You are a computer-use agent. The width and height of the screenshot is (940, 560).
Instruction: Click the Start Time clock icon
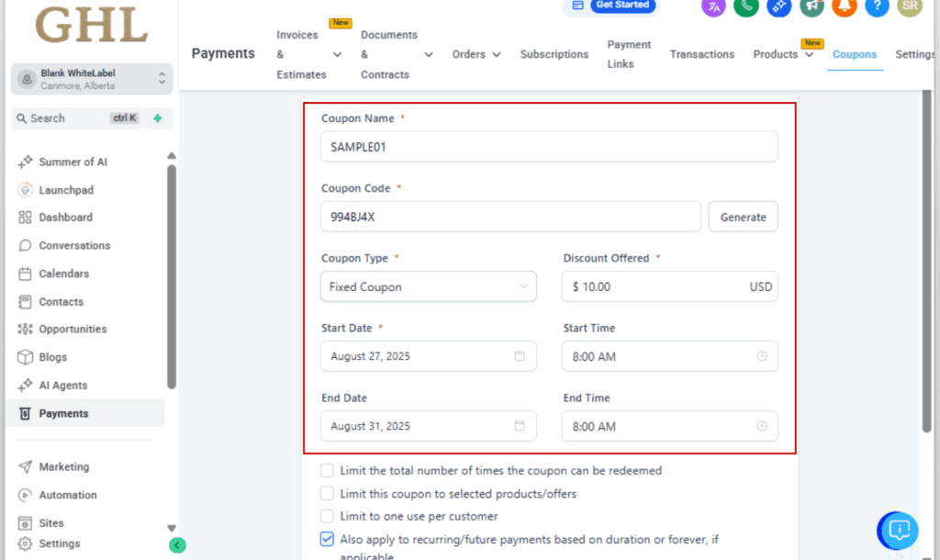click(761, 356)
